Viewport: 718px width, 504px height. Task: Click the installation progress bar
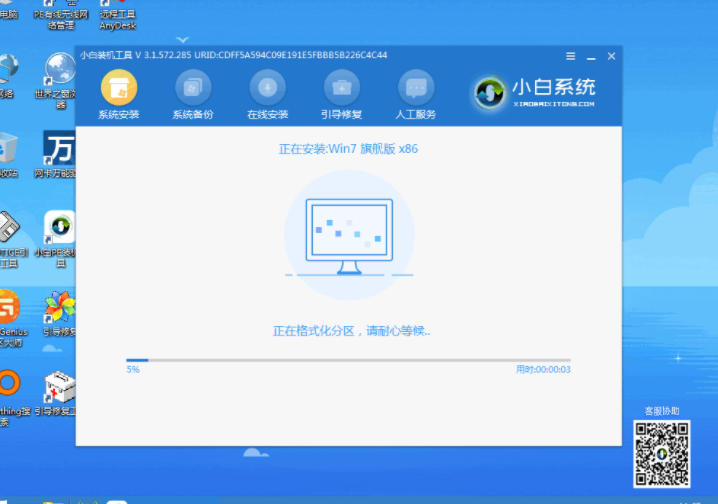point(347,360)
